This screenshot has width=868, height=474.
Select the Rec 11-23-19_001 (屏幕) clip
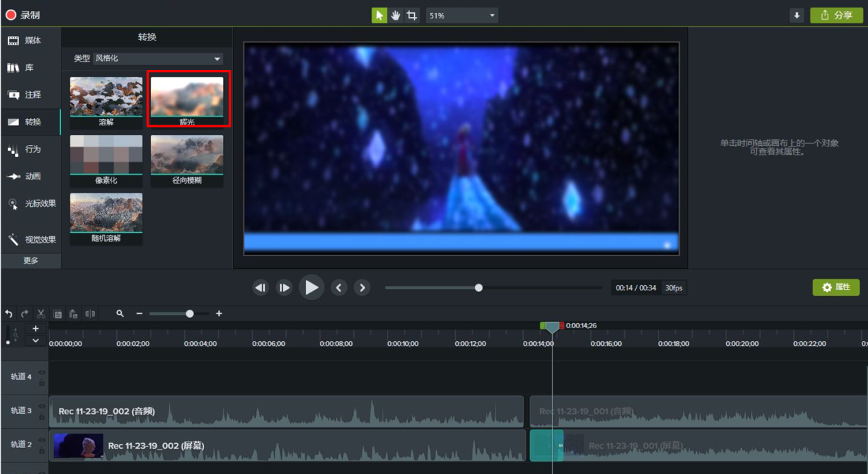pos(698,445)
